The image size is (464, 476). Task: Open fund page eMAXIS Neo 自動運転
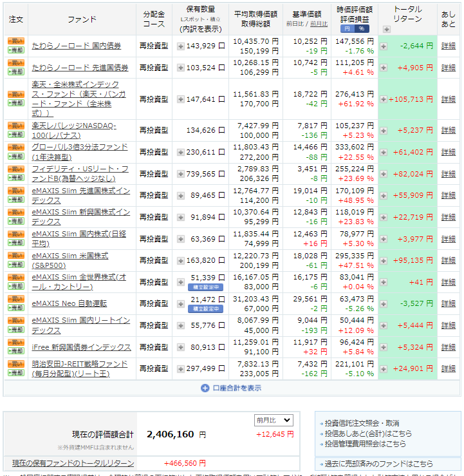pyautogui.click(x=69, y=303)
